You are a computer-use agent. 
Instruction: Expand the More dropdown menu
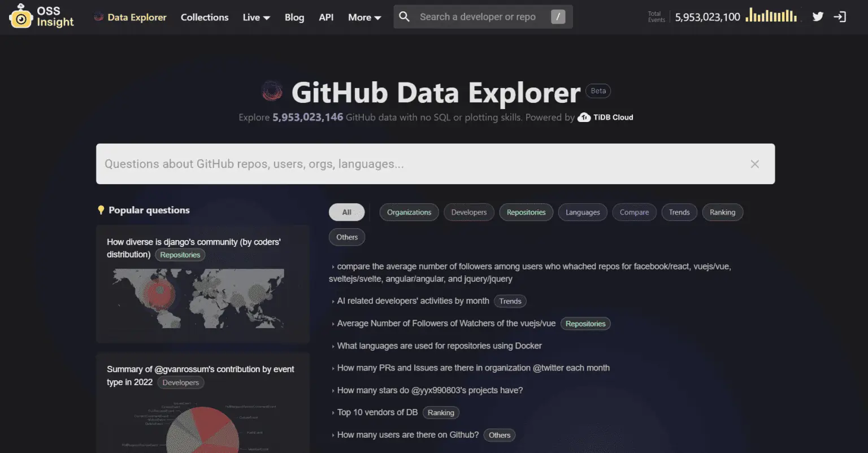point(364,17)
